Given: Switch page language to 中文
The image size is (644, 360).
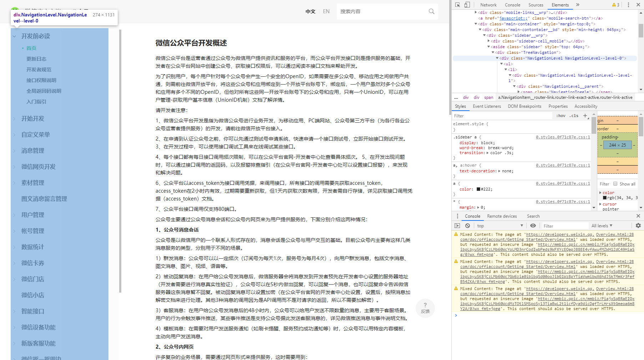Looking at the screenshot, I should (x=310, y=11).
